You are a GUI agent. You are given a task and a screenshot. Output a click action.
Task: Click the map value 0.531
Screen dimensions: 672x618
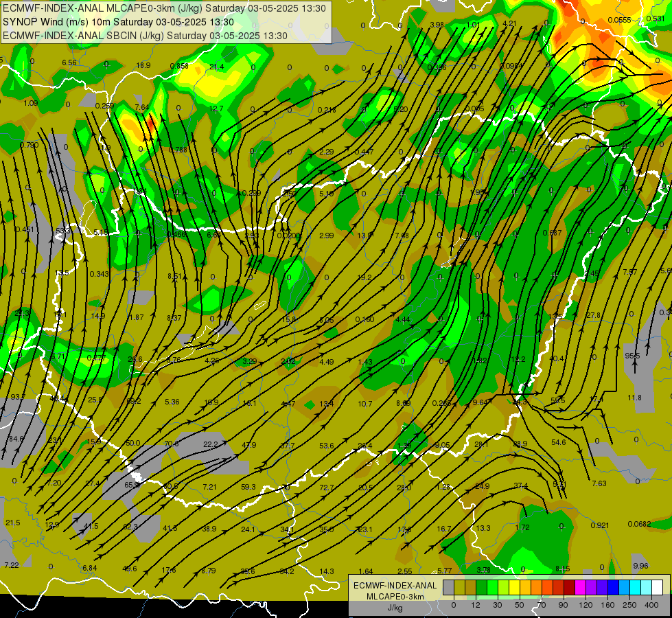(x=656, y=19)
